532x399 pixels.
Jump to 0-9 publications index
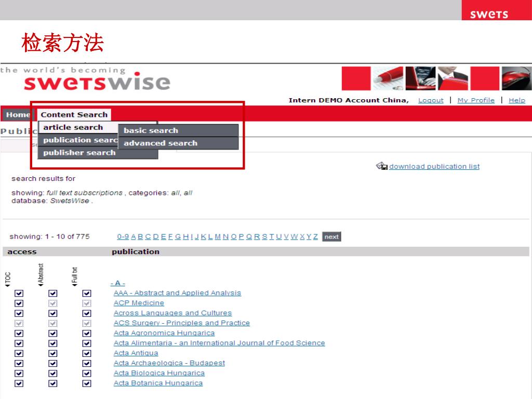pyautogui.click(x=123, y=236)
